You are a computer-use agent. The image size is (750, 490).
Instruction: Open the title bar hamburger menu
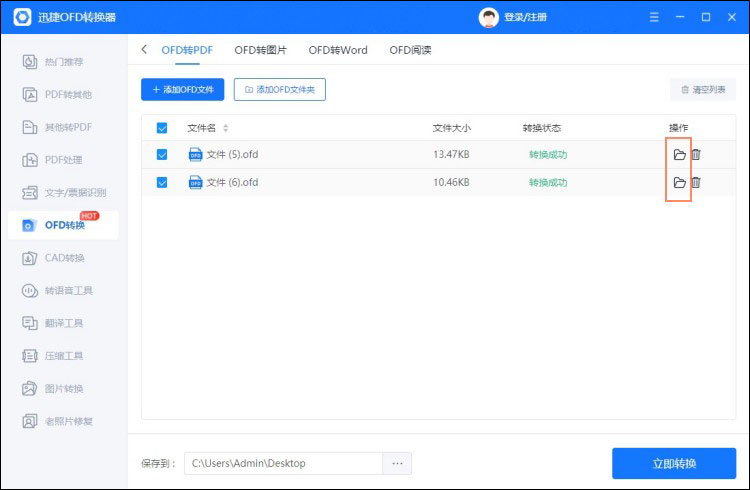[654, 18]
